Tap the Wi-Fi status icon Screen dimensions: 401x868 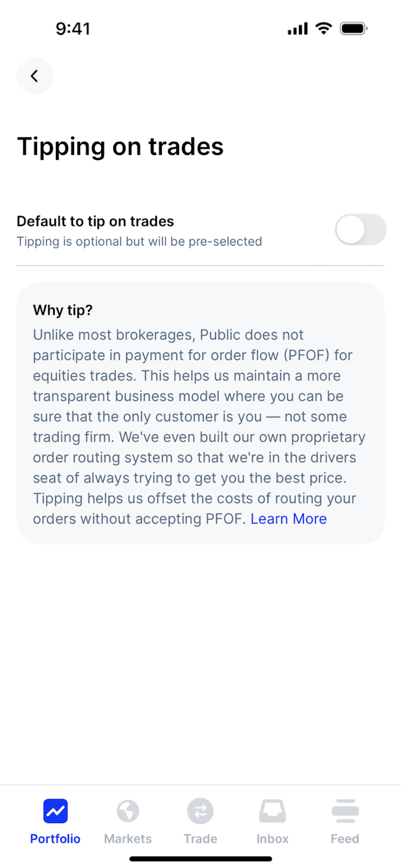pyautogui.click(x=324, y=28)
